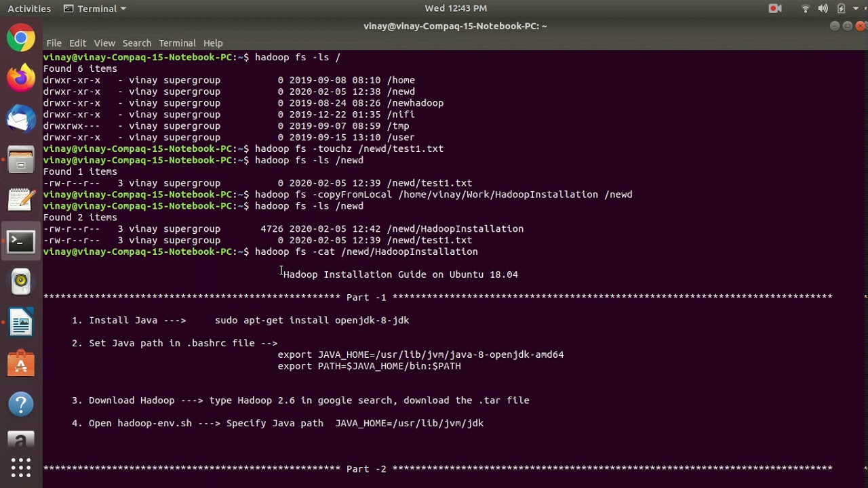Screen dimensions: 868x488
Task: Open the Search menu
Action: coord(137,43)
